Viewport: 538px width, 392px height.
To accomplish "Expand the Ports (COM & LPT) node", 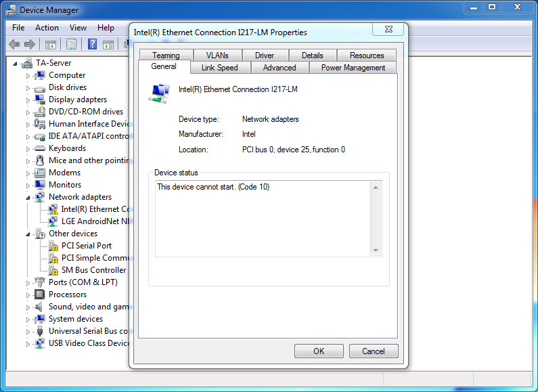I will [x=28, y=283].
